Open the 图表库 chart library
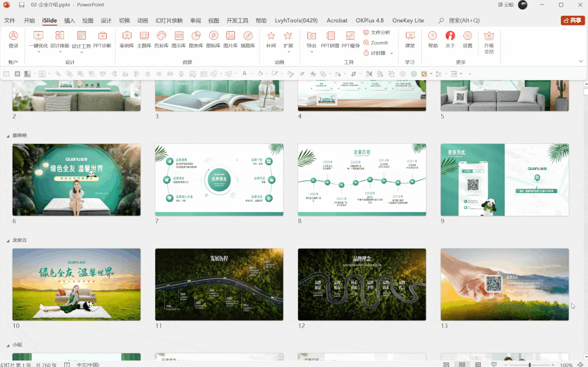Image resolution: width=588 pixels, height=367 pixels. [196, 39]
